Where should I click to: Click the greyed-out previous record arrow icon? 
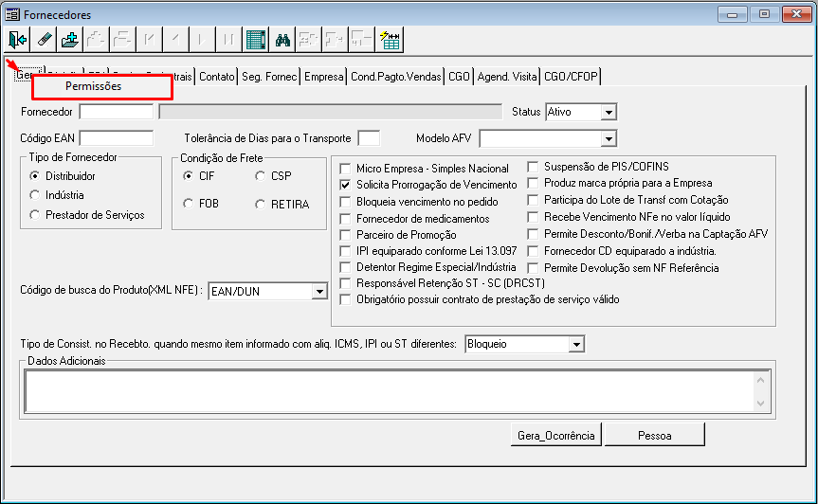click(175, 40)
